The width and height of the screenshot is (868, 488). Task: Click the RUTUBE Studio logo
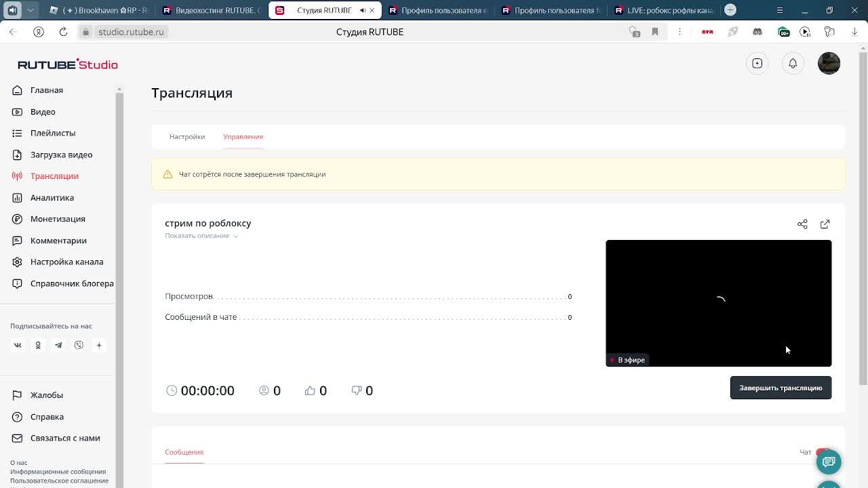coord(68,64)
